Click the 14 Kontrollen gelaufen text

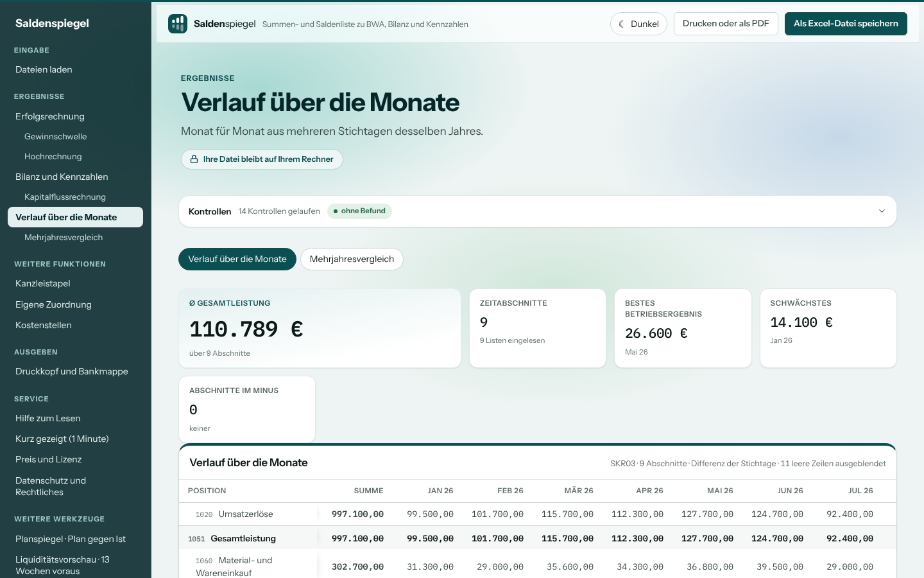point(279,211)
